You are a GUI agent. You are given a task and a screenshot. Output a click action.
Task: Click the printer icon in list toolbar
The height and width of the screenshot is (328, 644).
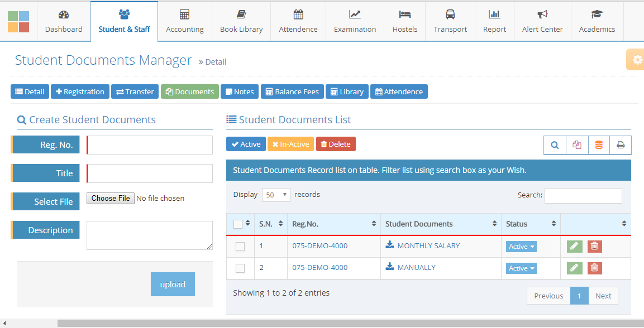(621, 145)
